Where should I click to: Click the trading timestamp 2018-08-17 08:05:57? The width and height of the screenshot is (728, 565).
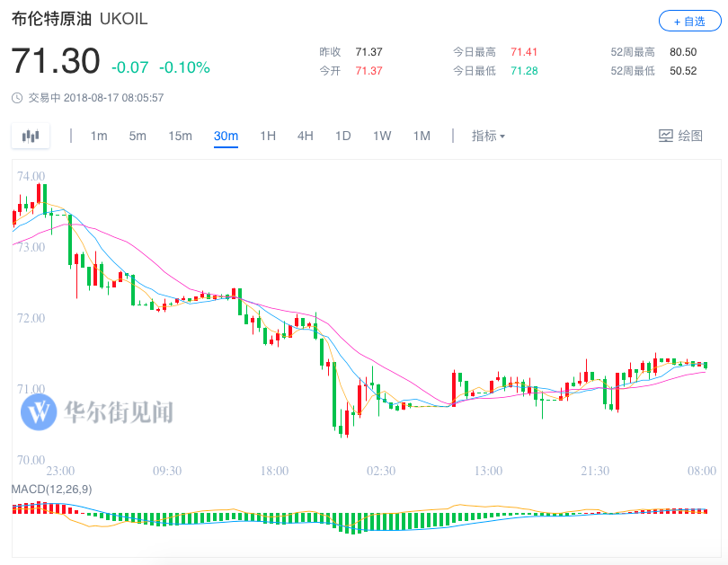tap(114, 98)
